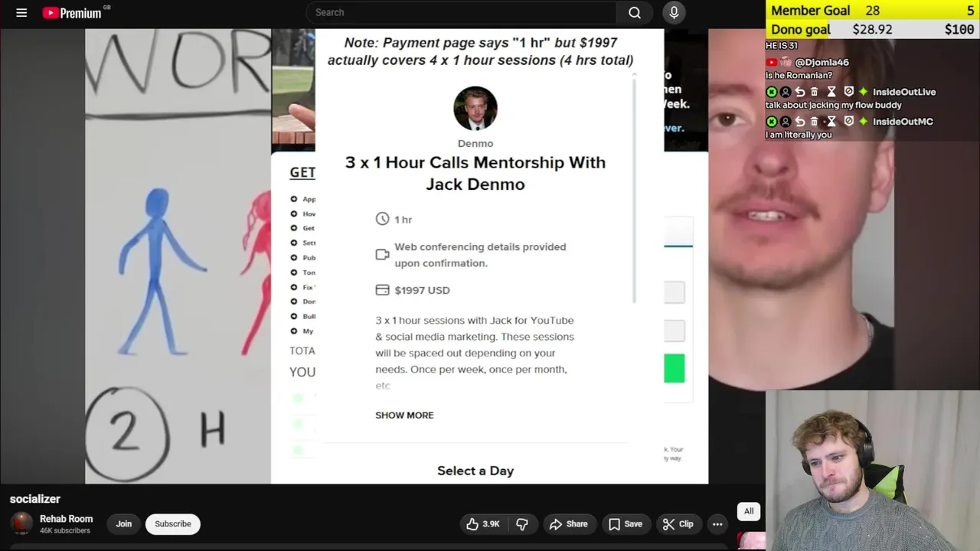
Task: Click the reply arrow on the InsideOutLive message
Action: tap(800, 92)
